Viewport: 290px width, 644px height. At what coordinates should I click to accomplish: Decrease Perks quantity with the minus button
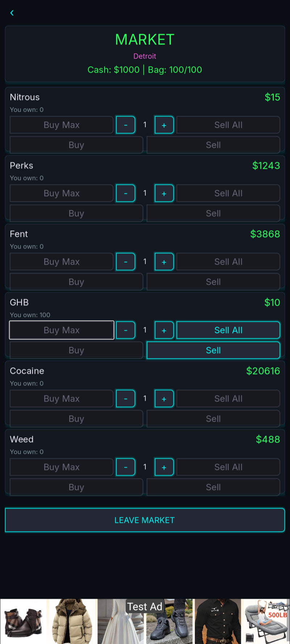[x=125, y=193]
